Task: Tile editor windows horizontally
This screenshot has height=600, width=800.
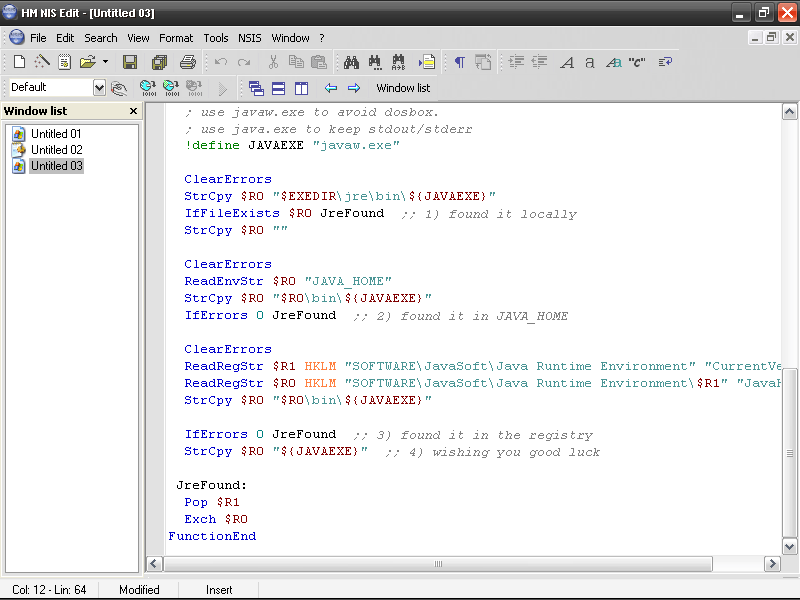Action: click(279, 88)
